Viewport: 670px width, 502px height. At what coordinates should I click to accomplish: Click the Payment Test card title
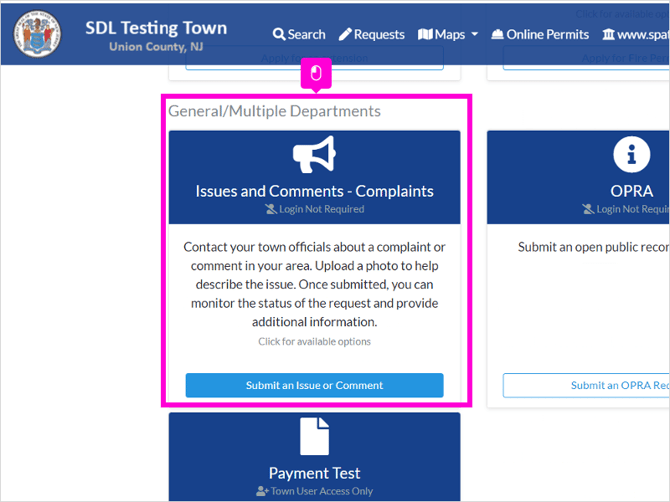(314, 473)
